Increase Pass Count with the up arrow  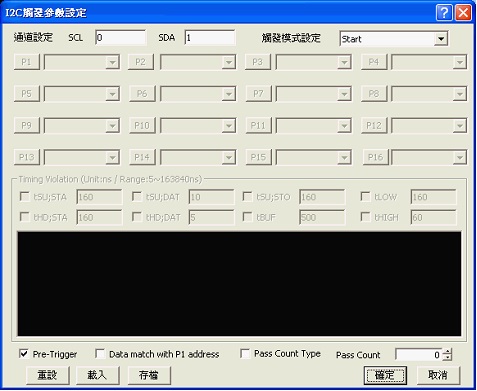447,351
